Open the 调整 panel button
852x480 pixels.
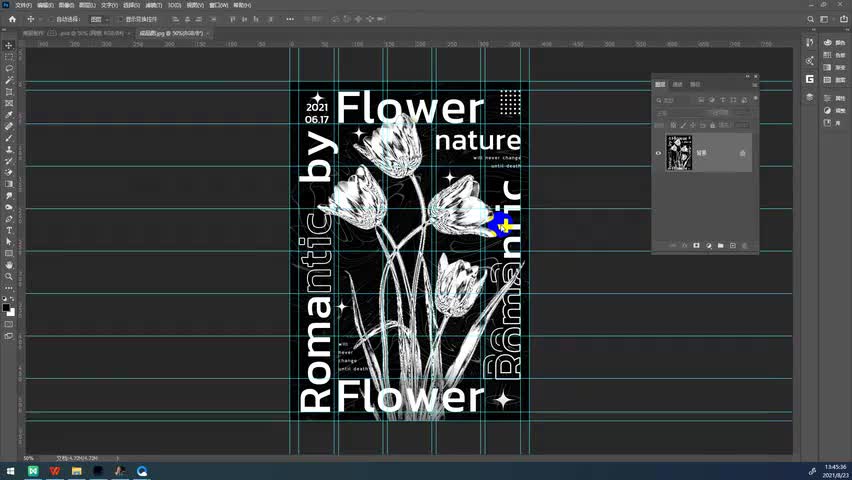click(x=835, y=110)
